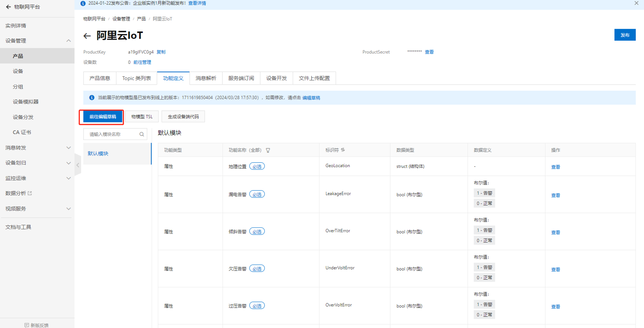Click the back arrow beside 物联网平台

coord(8,7)
